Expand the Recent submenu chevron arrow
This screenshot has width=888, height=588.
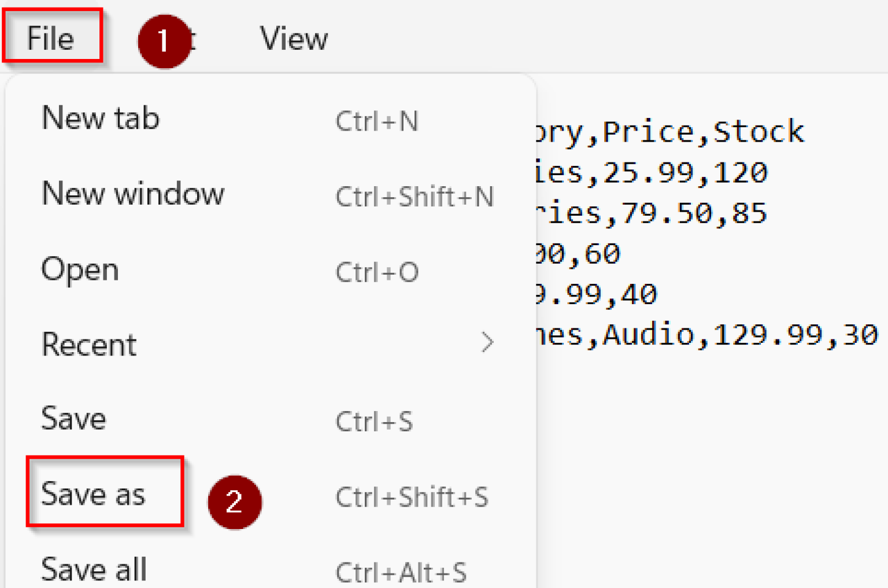(x=487, y=343)
